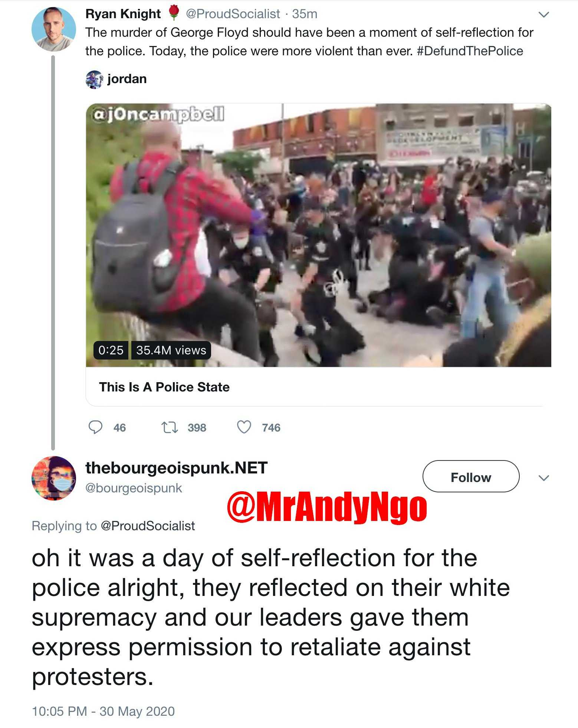The image size is (578, 728).
Task: Click the 10:05 PM - 30 May 2020 timestamp
Action: 103,711
